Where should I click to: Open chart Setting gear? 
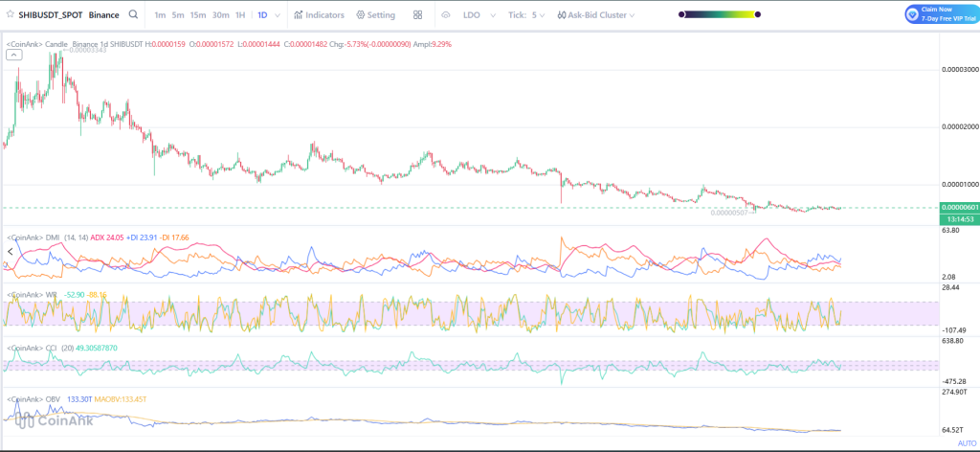pyautogui.click(x=375, y=15)
